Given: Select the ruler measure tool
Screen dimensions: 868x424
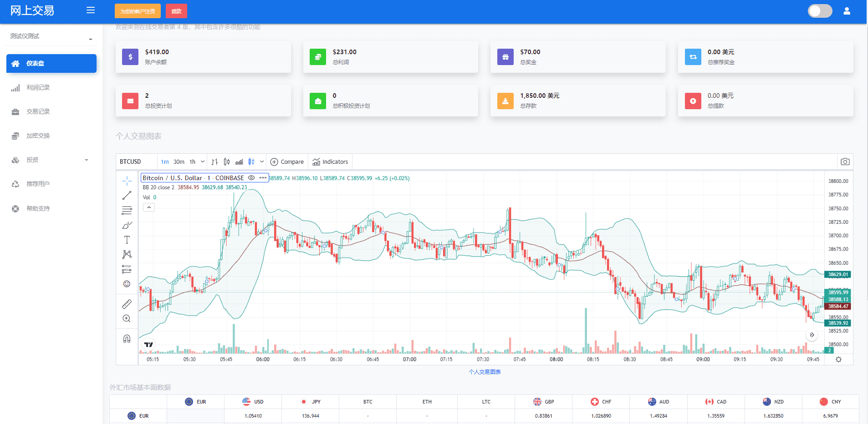Looking at the screenshot, I should coord(127,303).
